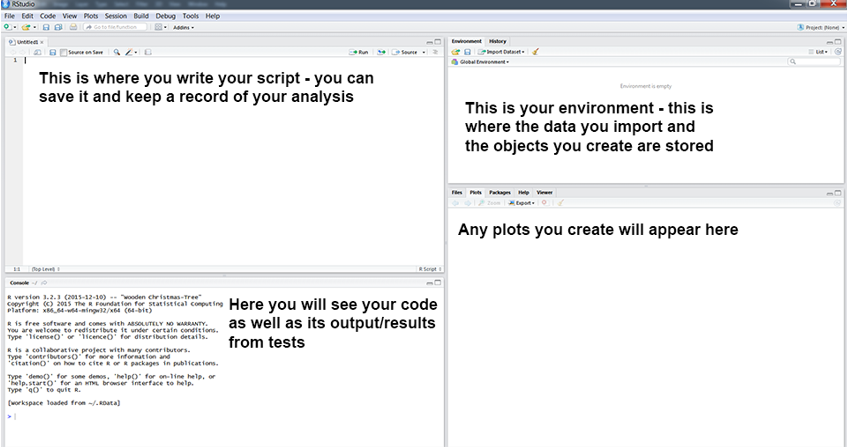Switch to the Packages tab
This screenshot has width=847, height=447.
500,191
